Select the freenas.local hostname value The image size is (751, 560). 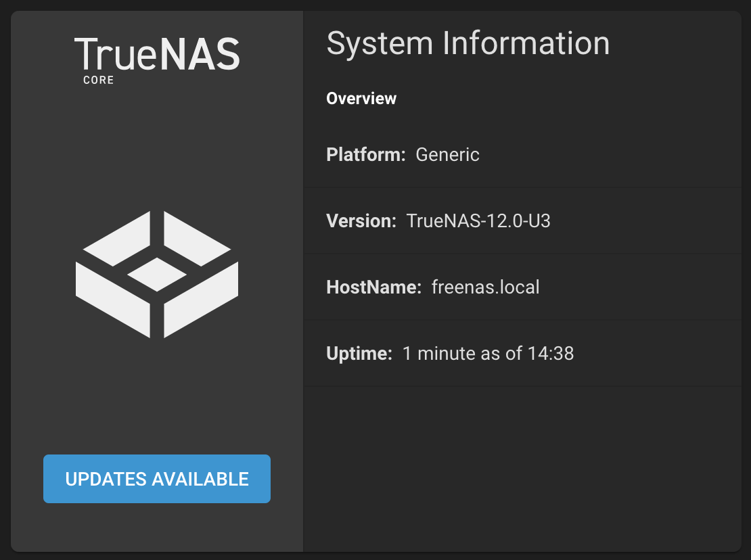coord(485,287)
